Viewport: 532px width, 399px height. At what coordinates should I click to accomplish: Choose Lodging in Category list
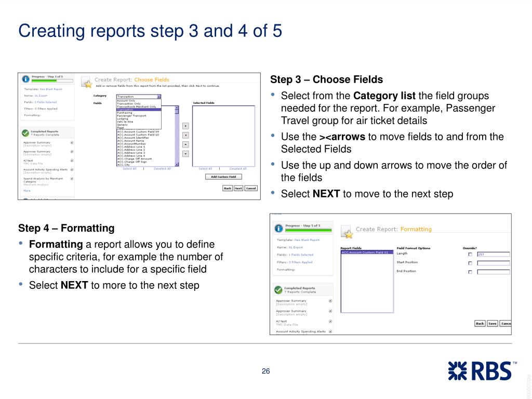123,119
